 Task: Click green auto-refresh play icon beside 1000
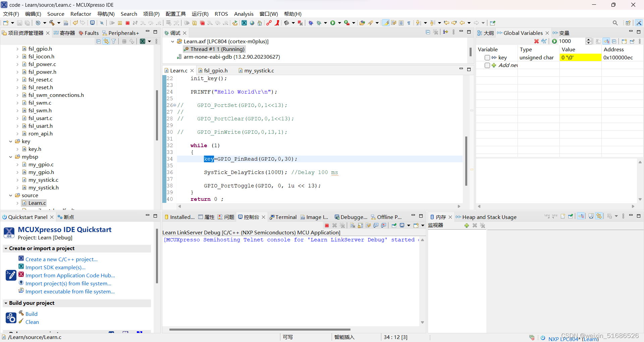pos(554,41)
